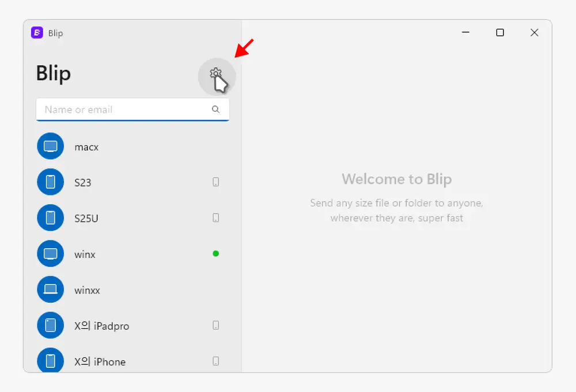
Task: Click the X의 iPhone avatar icon
Action: [51, 361]
